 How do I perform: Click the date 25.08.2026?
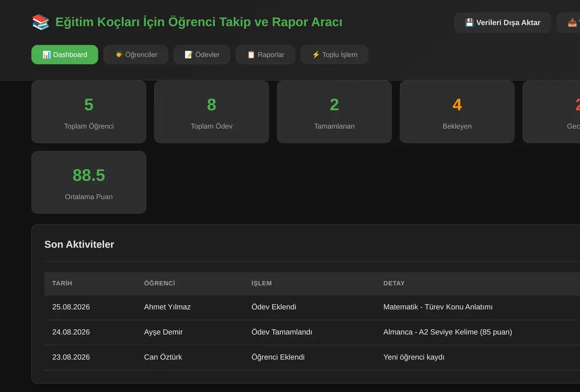click(x=71, y=307)
